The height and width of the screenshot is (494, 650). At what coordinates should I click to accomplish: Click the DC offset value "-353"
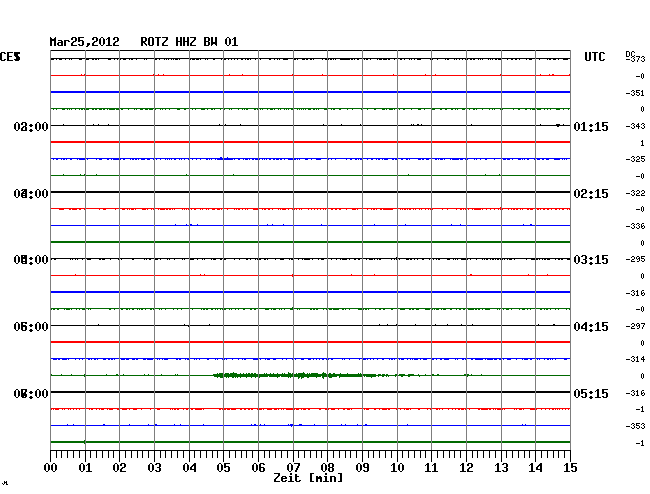click(635, 426)
